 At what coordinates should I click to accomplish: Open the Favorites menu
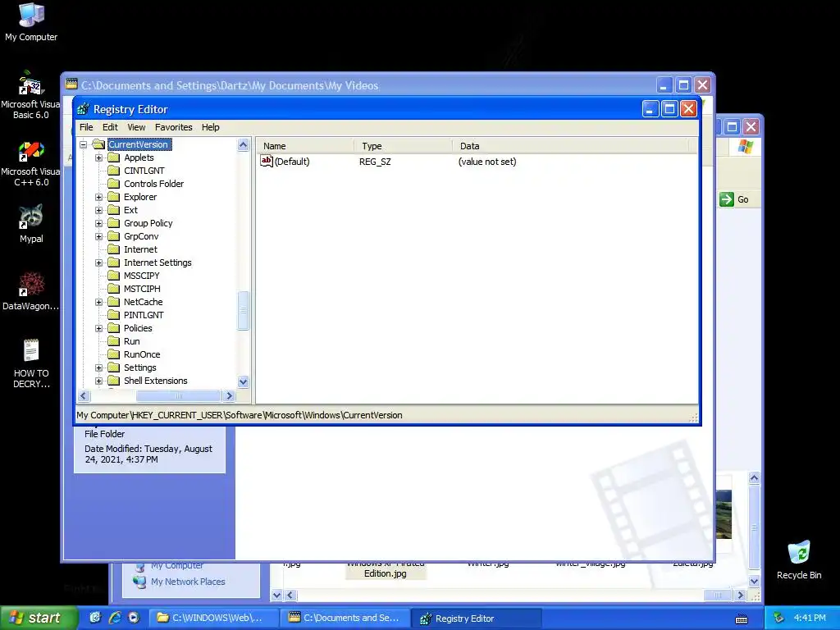pos(174,127)
